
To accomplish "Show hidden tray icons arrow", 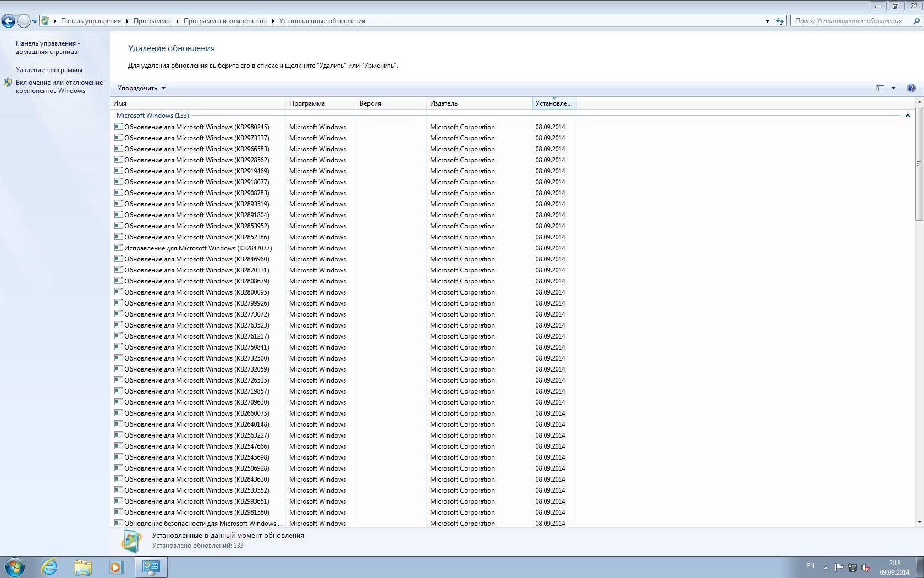I will [x=826, y=567].
